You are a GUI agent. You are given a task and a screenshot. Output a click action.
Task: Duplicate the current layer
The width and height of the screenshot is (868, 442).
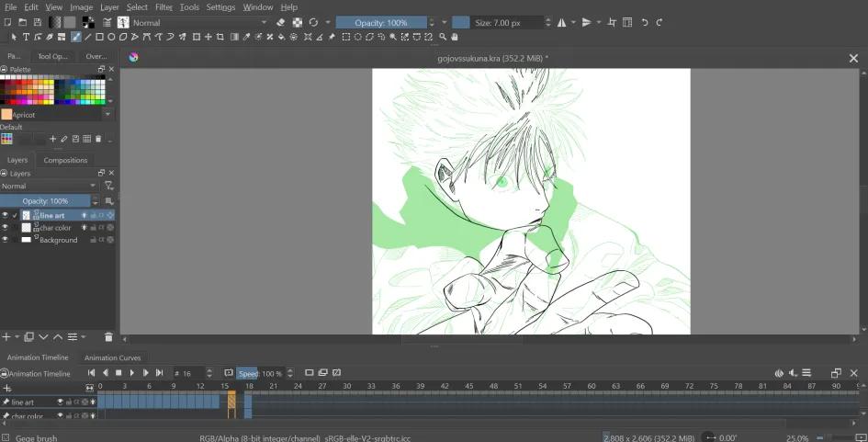(28, 336)
